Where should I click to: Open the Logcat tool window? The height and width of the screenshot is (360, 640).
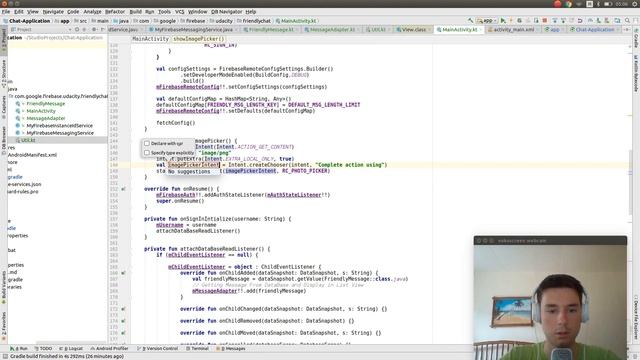click(71, 349)
